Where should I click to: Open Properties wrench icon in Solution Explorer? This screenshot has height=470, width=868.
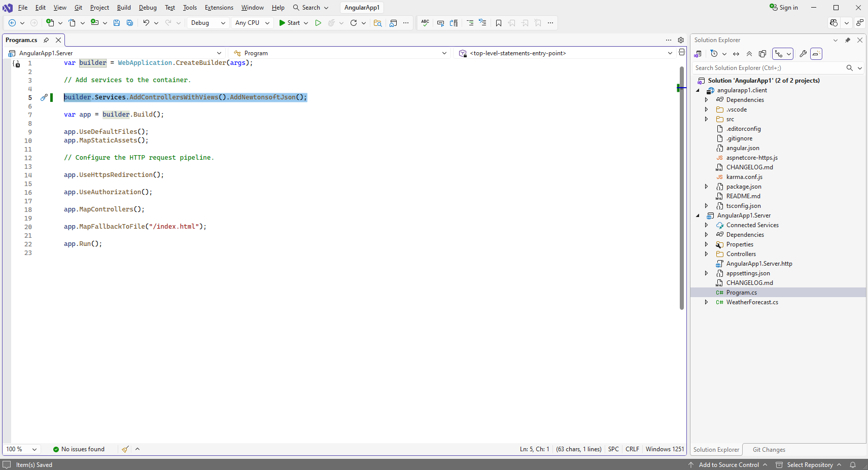[803, 54]
